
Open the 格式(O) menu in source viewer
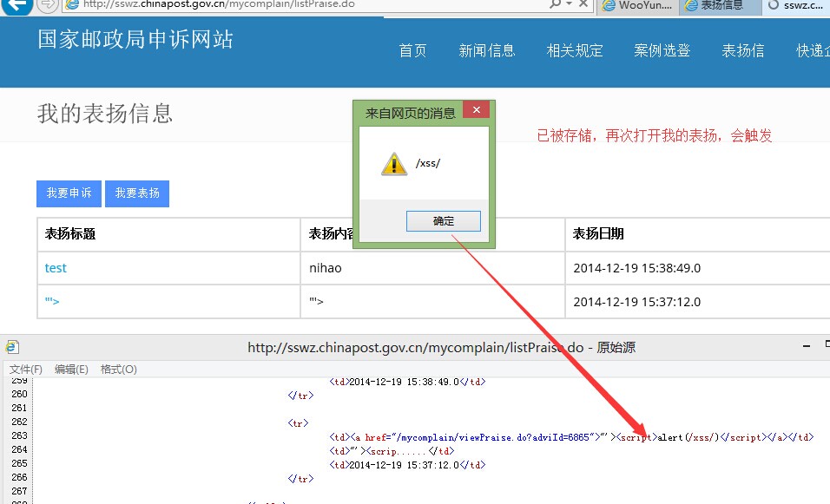(x=119, y=370)
